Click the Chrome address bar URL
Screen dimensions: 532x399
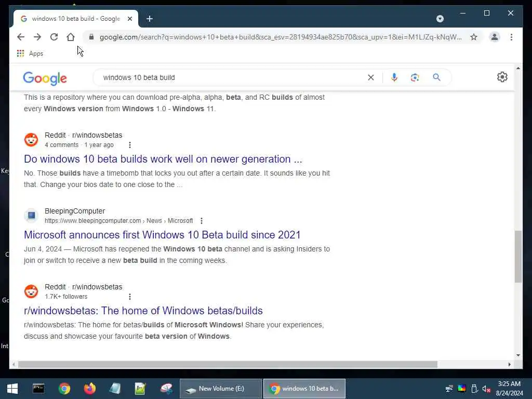(x=280, y=37)
